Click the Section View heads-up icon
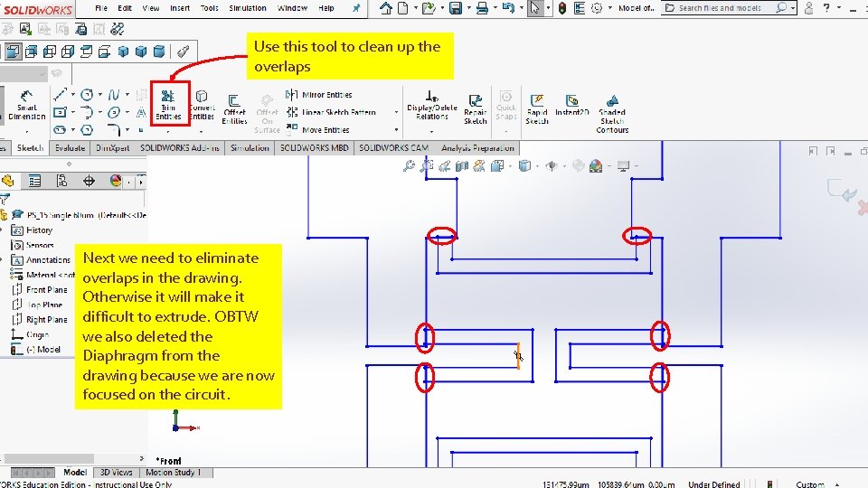This screenshot has height=488, width=868. click(x=462, y=165)
